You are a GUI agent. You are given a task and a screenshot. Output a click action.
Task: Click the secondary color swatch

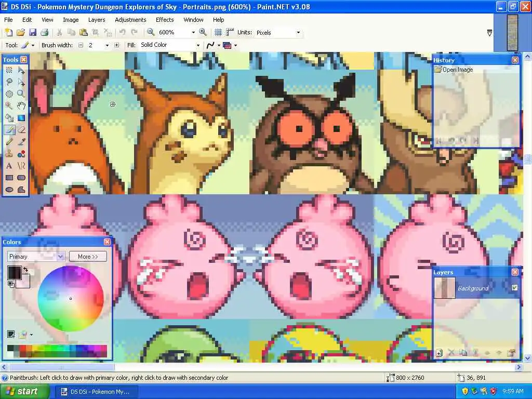tap(25, 283)
